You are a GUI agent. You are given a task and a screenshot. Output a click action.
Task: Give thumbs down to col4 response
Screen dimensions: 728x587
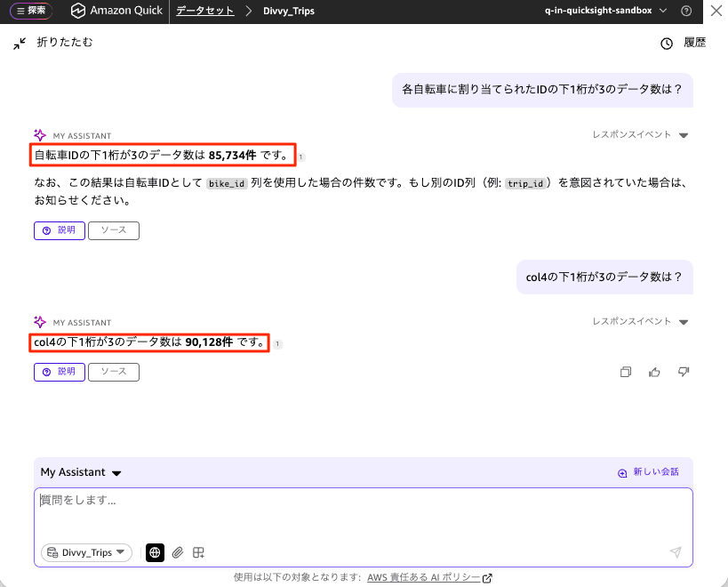pyautogui.click(x=684, y=372)
